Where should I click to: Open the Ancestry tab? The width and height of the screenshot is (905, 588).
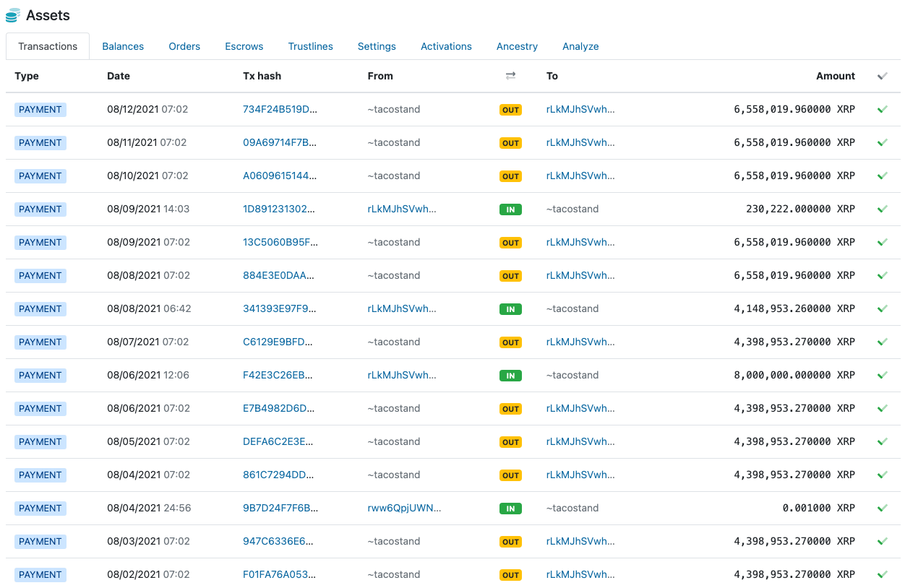click(x=517, y=46)
